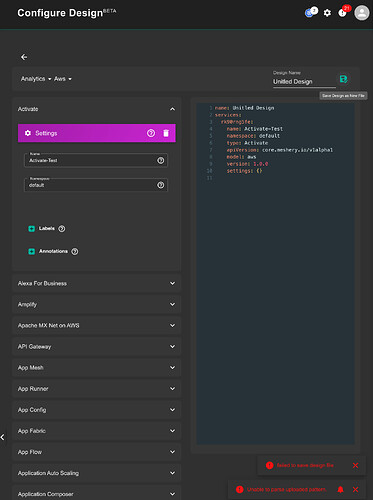373x500 pixels.
Task: Open the Analytics category dropdown
Action: (36, 79)
